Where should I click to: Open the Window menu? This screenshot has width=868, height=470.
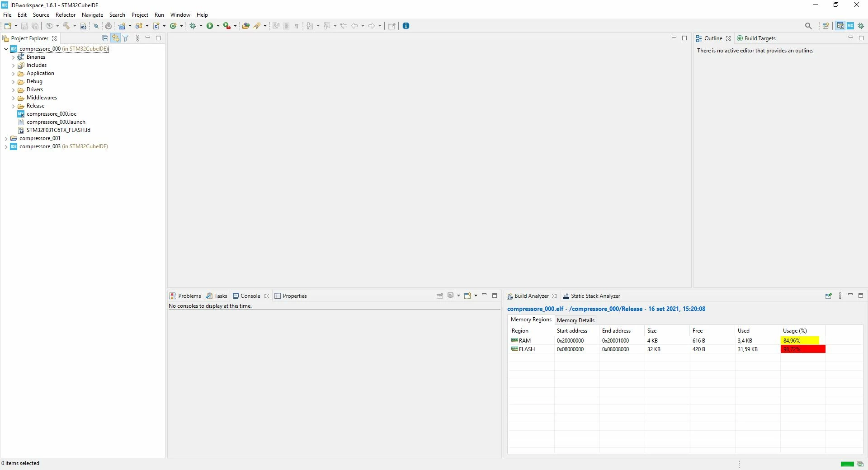click(x=180, y=15)
